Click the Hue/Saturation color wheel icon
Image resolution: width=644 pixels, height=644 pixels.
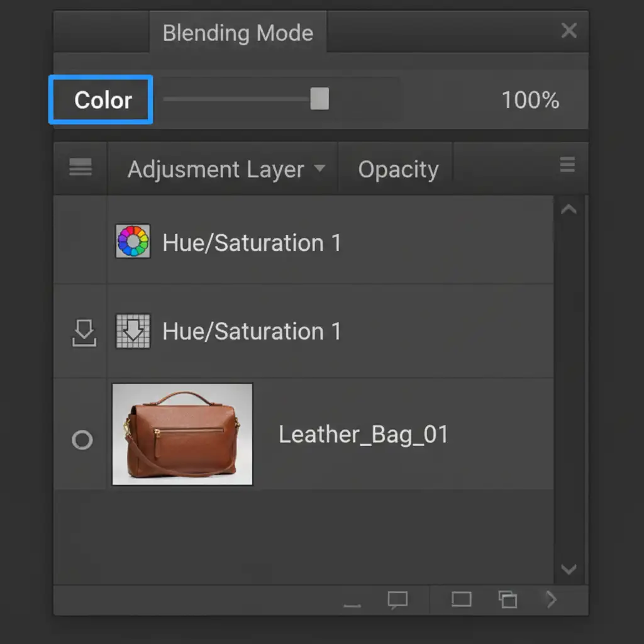133,241
